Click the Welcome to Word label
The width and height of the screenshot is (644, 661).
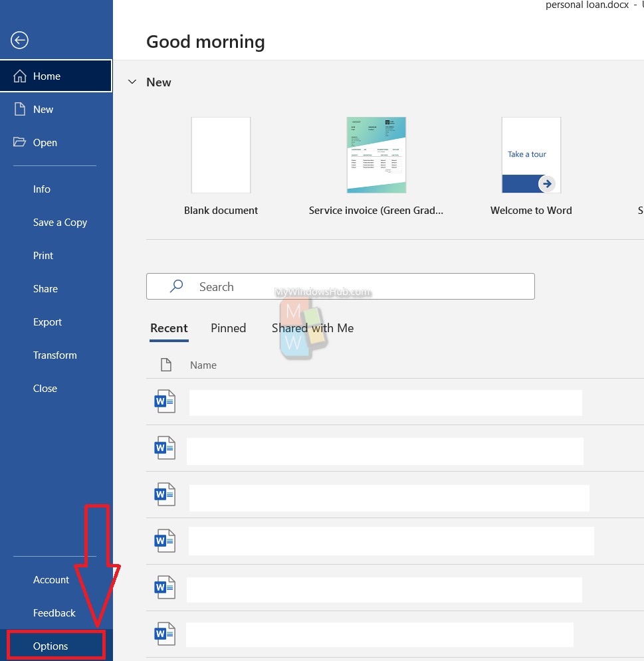532,211
